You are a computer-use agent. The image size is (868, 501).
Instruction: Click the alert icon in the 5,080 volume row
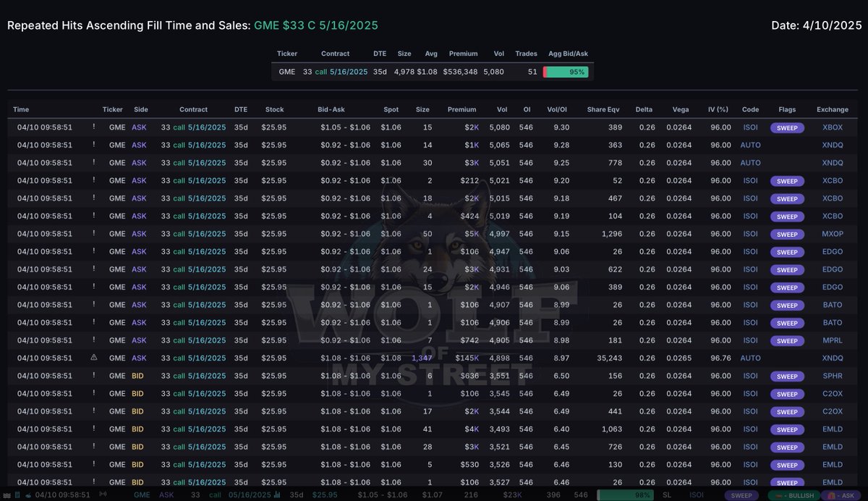[93, 127]
